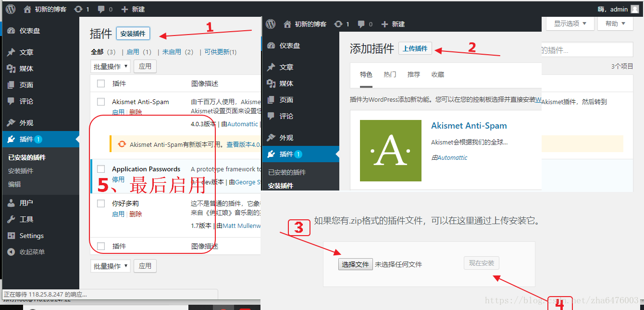Open the admin avatar at top right
Viewport: 644px width, 310px height.
pyautogui.click(x=635, y=9)
